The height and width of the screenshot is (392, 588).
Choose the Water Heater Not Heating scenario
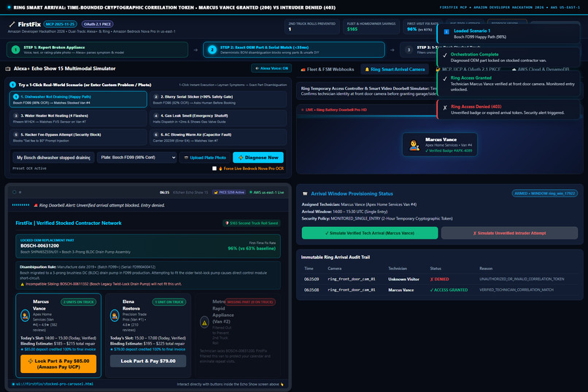[x=78, y=118]
